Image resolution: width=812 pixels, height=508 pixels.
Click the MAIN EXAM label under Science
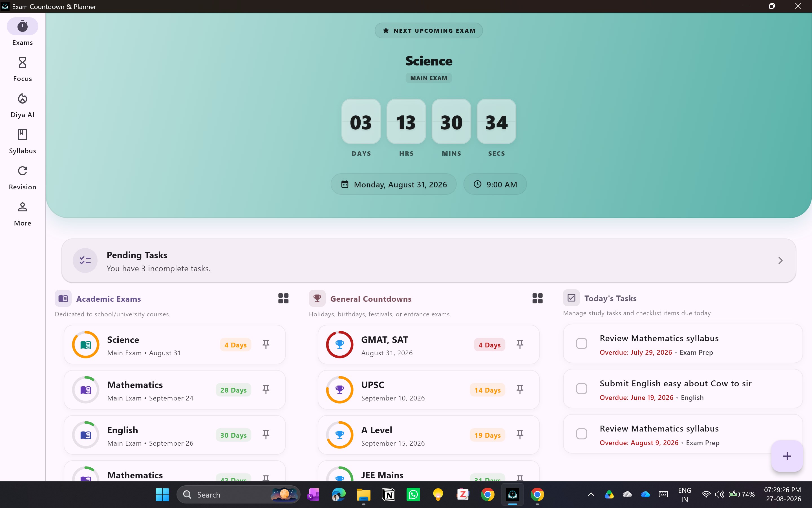click(429, 78)
